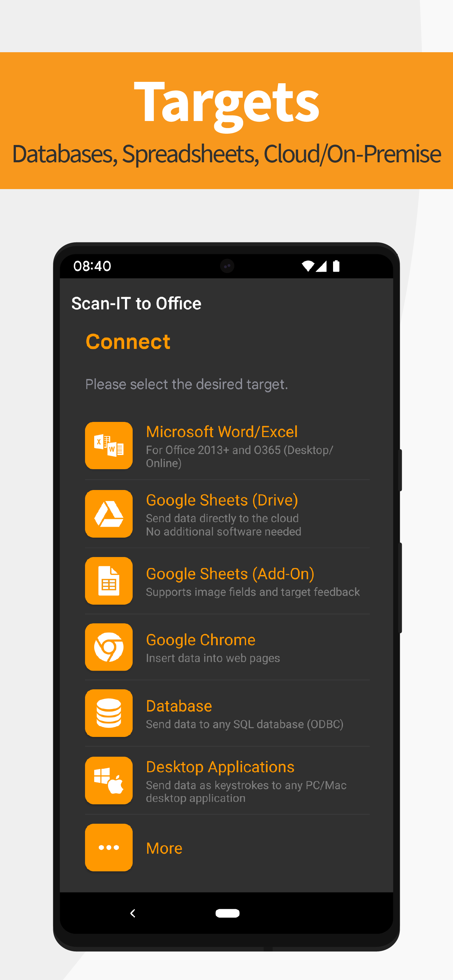The width and height of the screenshot is (453, 980).
Task: Tap the home pill in navigation bar
Action: (228, 913)
